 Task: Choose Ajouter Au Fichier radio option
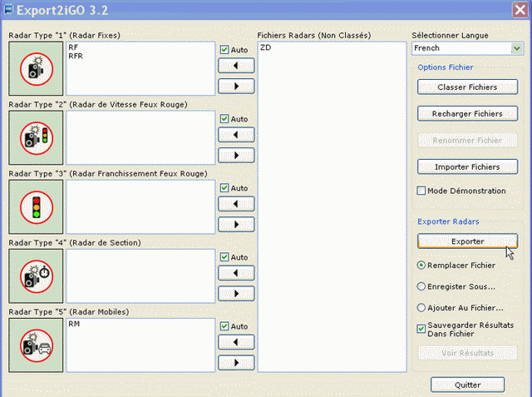click(x=421, y=307)
